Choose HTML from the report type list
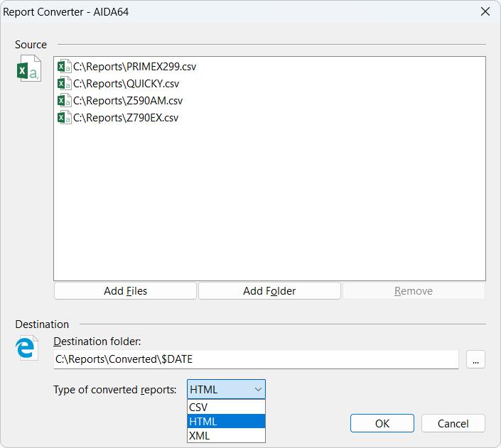 (226, 421)
